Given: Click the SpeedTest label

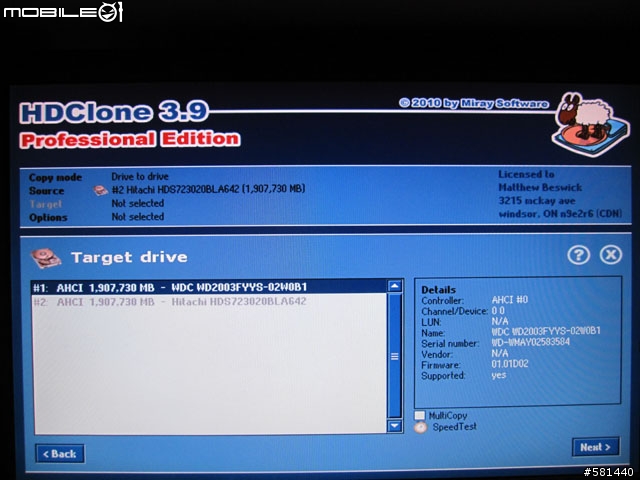Looking at the screenshot, I should pyautogui.click(x=454, y=427).
